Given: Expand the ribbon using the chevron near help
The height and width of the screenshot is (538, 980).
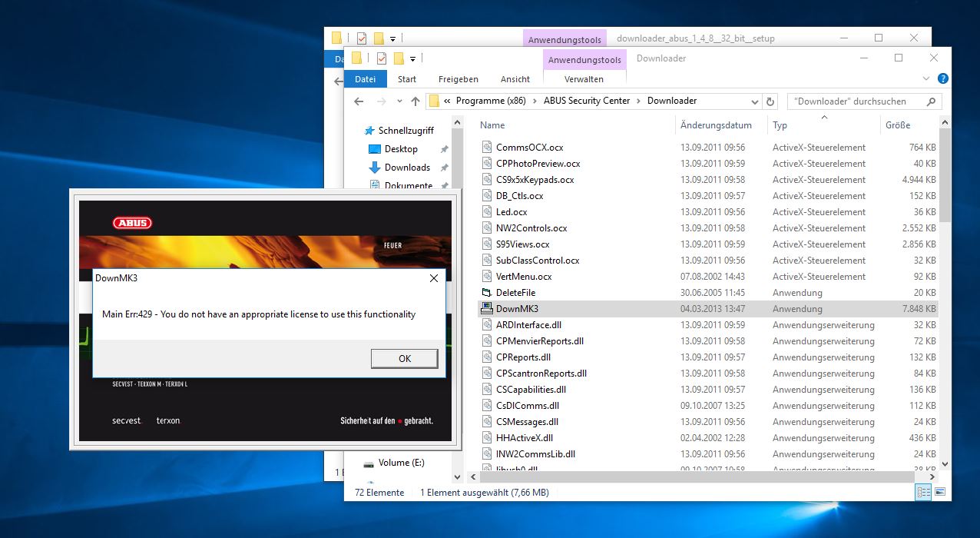Looking at the screenshot, I should [925, 78].
